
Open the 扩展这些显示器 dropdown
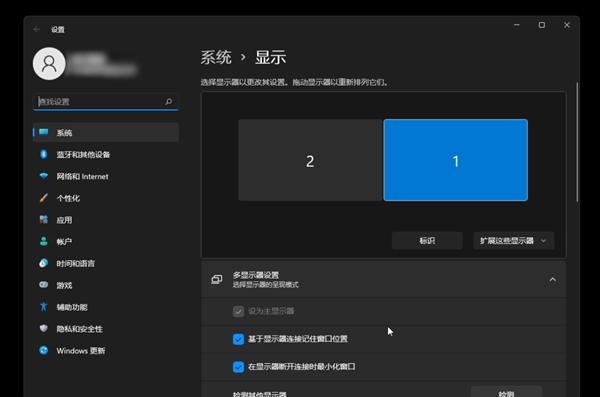tap(514, 241)
